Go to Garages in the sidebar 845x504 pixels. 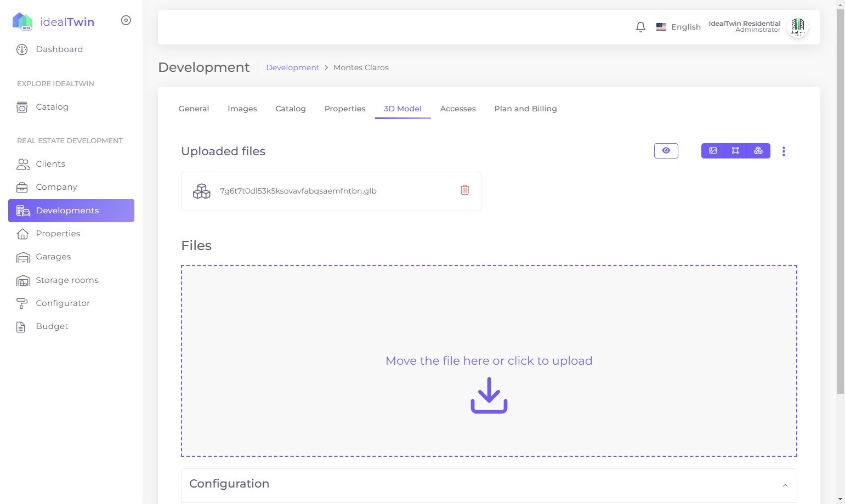pyautogui.click(x=53, y=257)
